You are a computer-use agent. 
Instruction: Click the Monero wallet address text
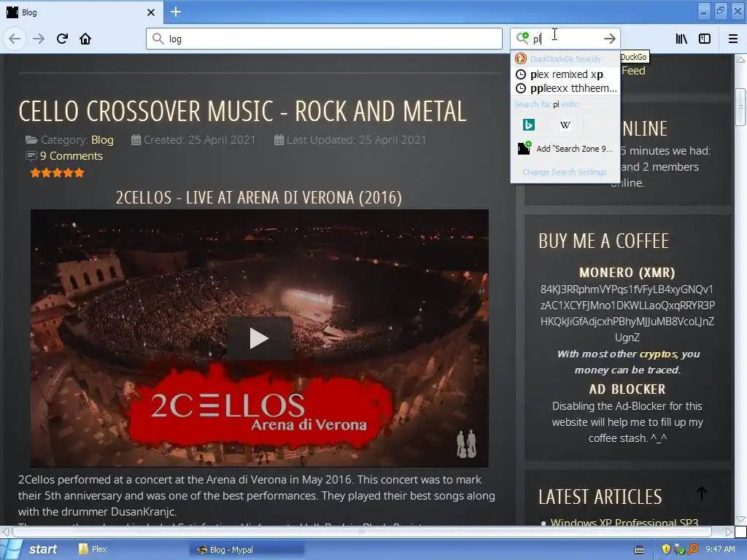[x=627, y=314]
